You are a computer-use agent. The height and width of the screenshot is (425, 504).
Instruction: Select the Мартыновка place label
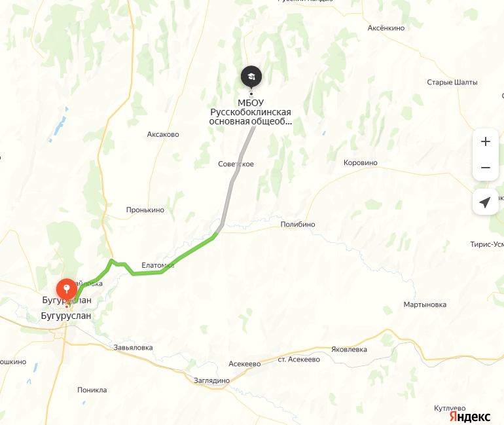(425, 305)
